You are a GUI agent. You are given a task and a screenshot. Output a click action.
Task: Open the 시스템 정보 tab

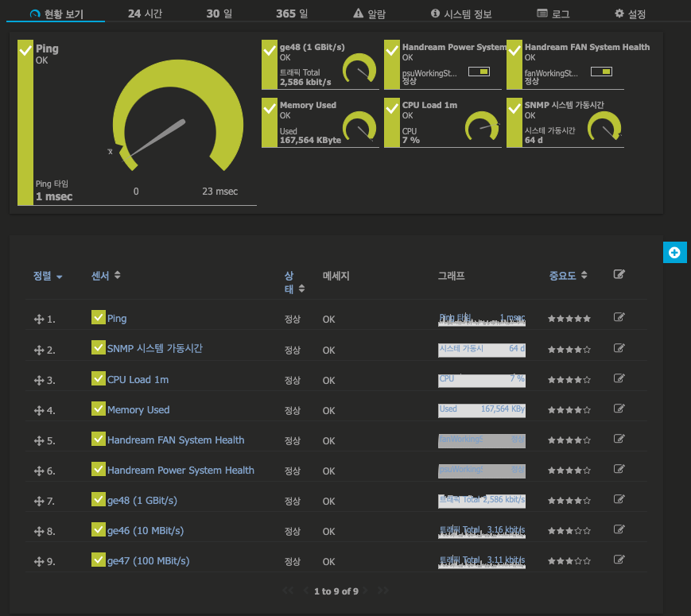pos(461,14)
